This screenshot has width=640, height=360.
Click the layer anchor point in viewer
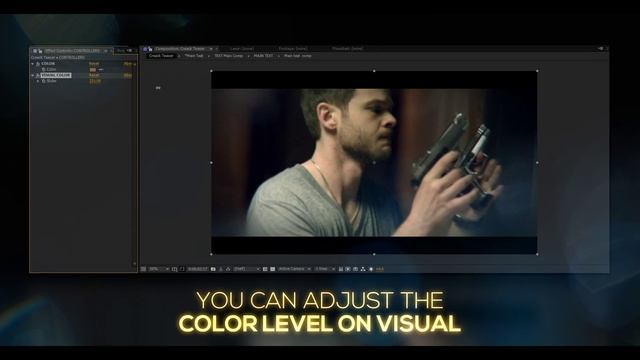coord(374,162)
